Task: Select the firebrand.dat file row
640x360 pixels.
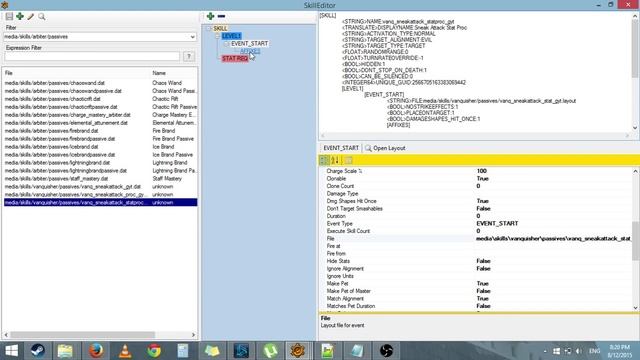Action: 100,131
